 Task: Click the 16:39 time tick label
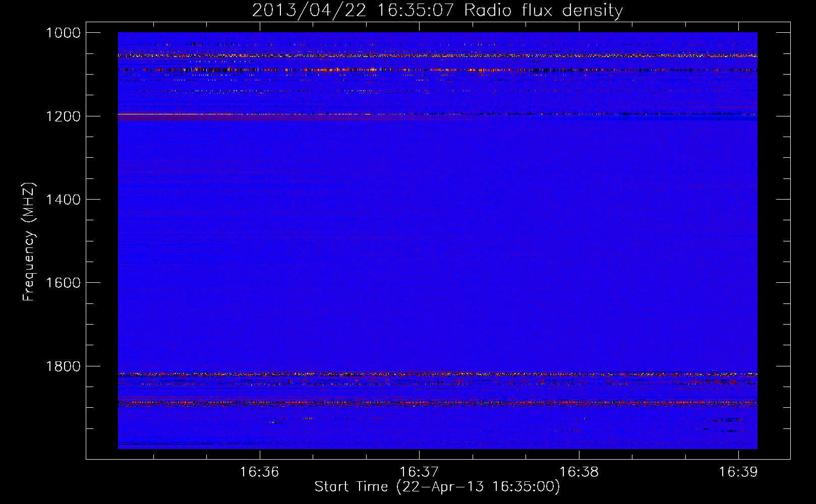coord(738,472)
